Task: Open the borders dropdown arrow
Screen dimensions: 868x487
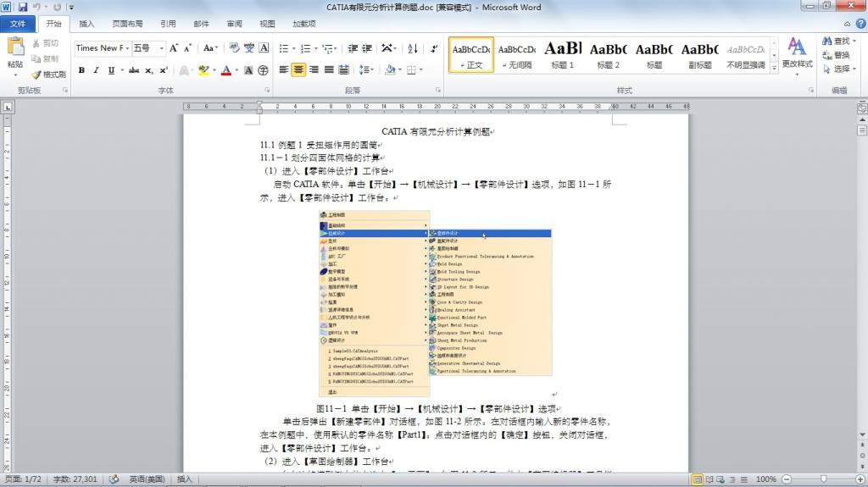Action: click(x=421, y=69)
